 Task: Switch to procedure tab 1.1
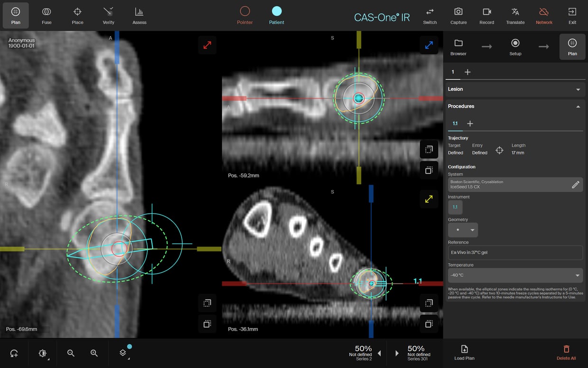click(455, 123)
